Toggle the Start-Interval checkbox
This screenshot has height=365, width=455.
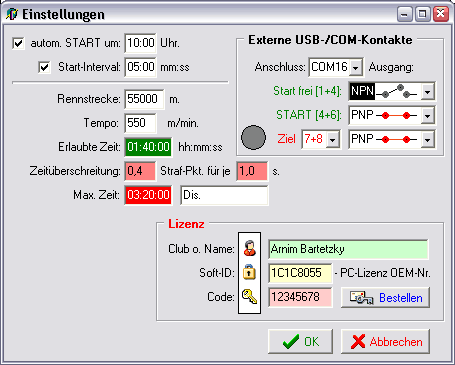[44, 67]
